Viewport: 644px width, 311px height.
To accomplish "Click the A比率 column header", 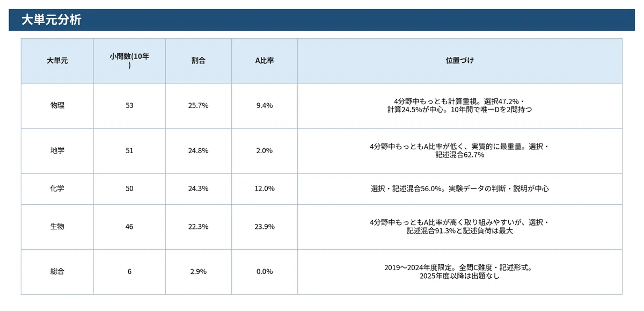I will [265, 61].
